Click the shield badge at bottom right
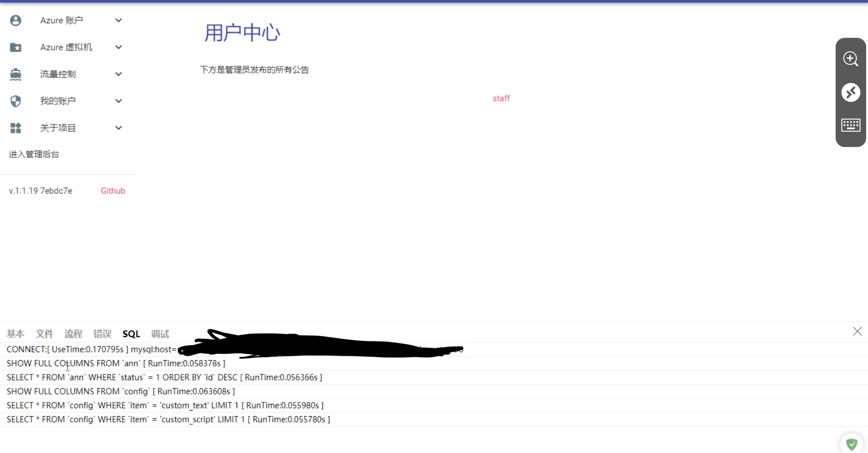The height and width of the screenshot is (453, 868). [x=852, y=444]
